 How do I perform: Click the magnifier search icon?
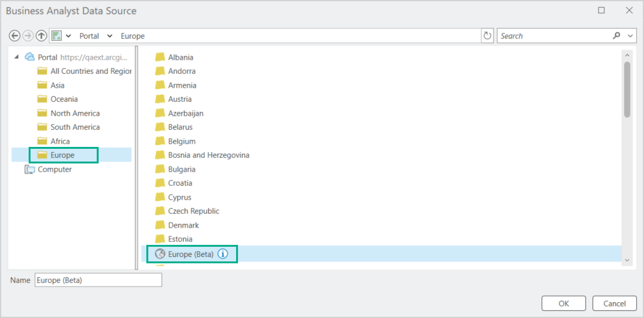[617, 36]
